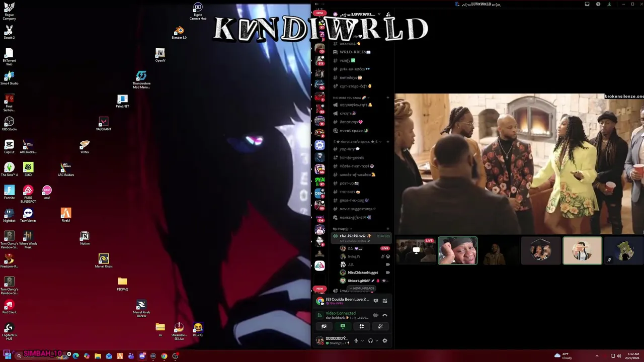The image size is (644, 362).
Task: Open Marvel Rivals desktop shortcut
Action: point(104,261)
